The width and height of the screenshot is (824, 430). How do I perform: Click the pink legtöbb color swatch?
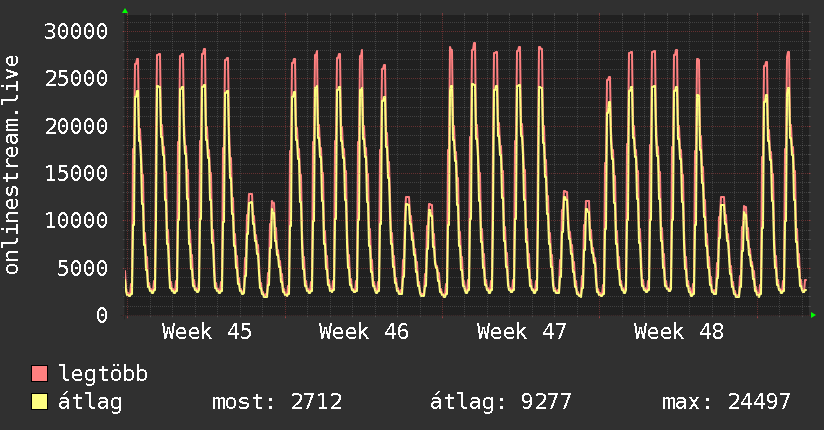39,373
